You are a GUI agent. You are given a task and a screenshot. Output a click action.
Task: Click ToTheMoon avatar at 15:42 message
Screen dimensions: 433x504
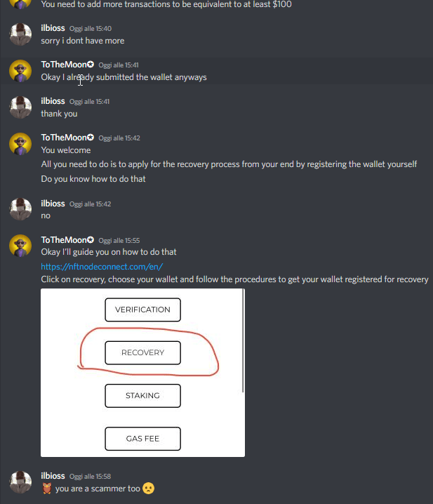(20, 144)
